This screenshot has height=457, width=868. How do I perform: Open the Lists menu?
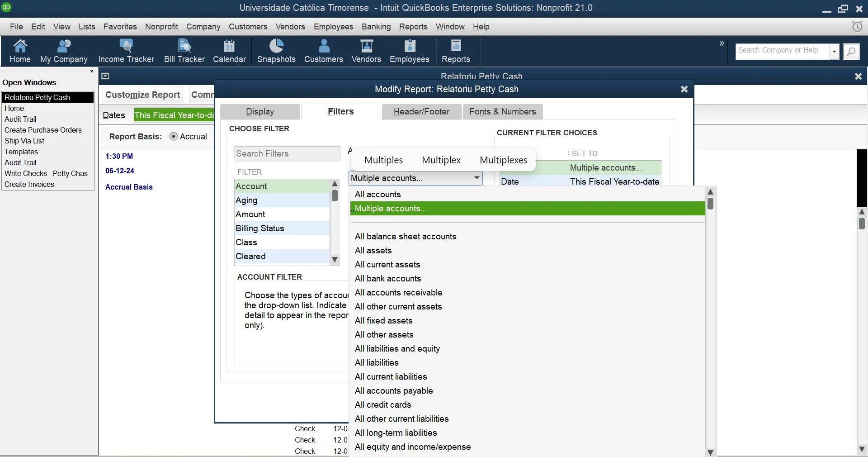pos(87,27)
